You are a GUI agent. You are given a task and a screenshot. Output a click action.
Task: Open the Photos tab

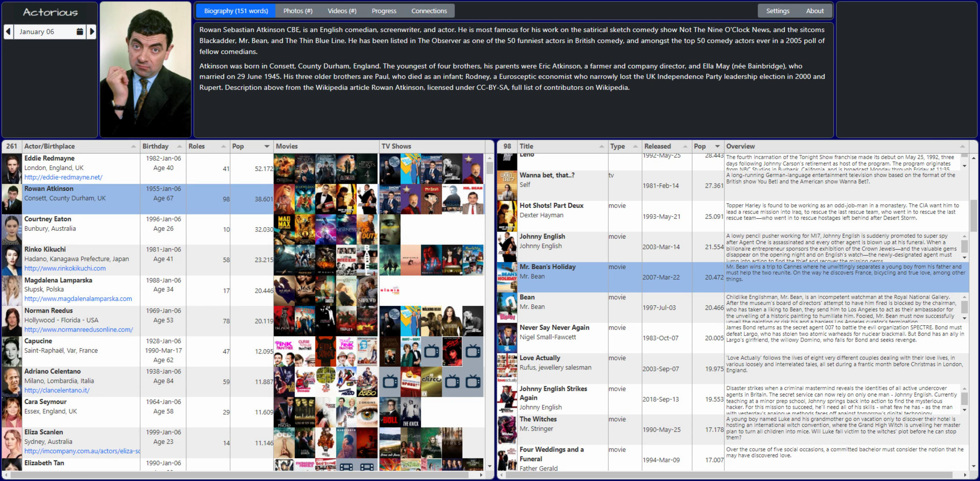[296, 11]
